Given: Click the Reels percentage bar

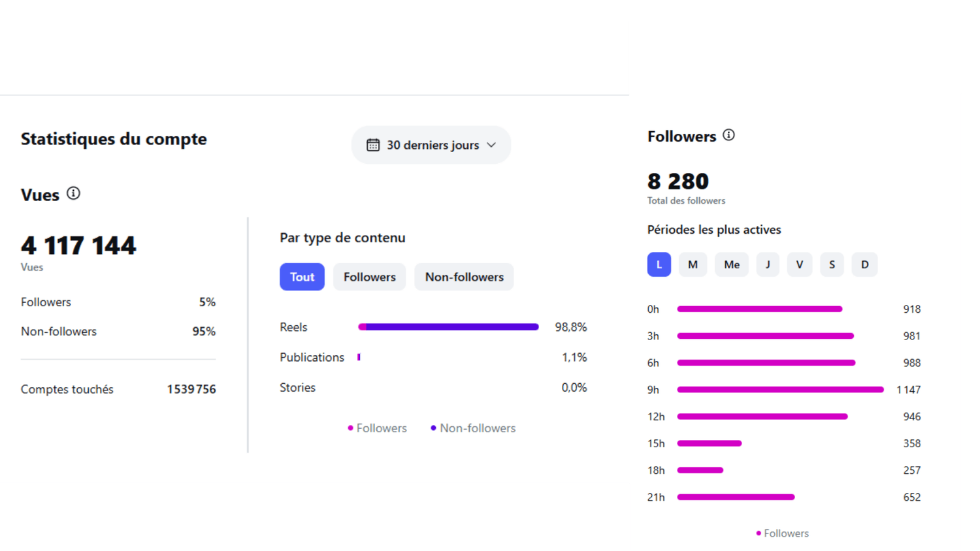Looking at the screenshot, I should click(448, 327).
